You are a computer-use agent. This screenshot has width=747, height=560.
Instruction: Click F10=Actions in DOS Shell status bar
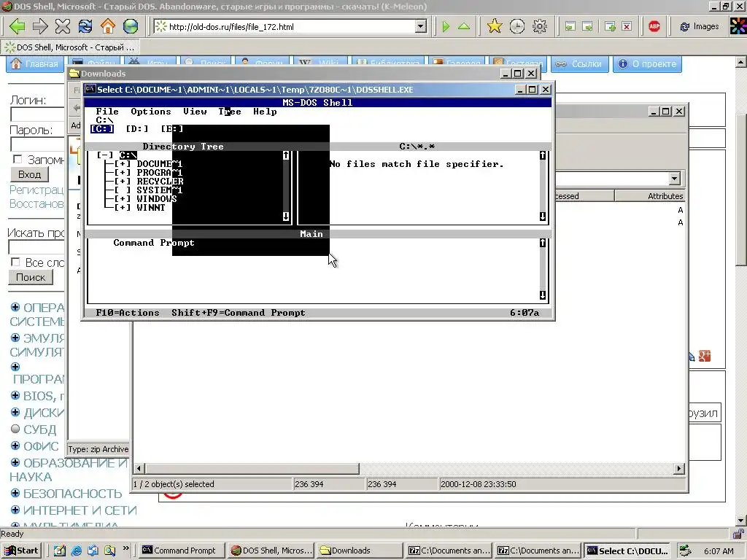tap(128, 313)
